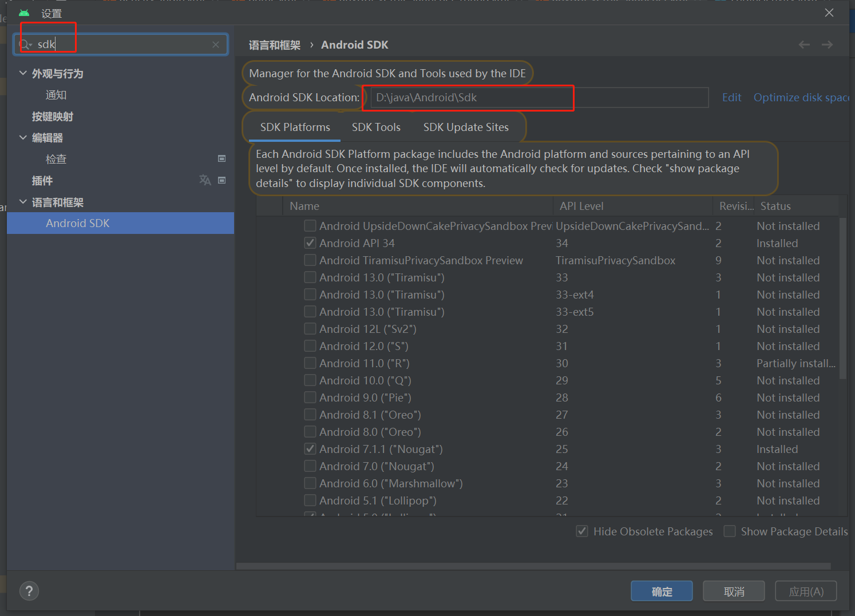Navigate back with the left arrow
This screenshot has width=855, height=616.
804,45
